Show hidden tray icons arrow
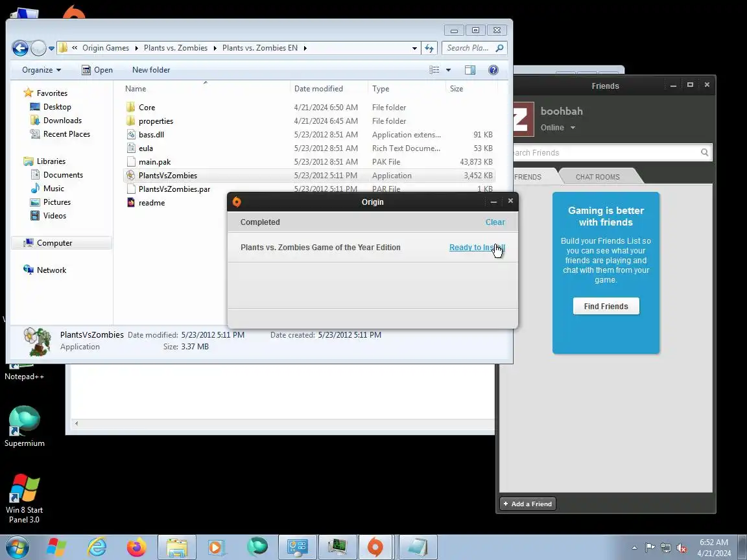This screenshot has width=747, height=560. [635, 548]
